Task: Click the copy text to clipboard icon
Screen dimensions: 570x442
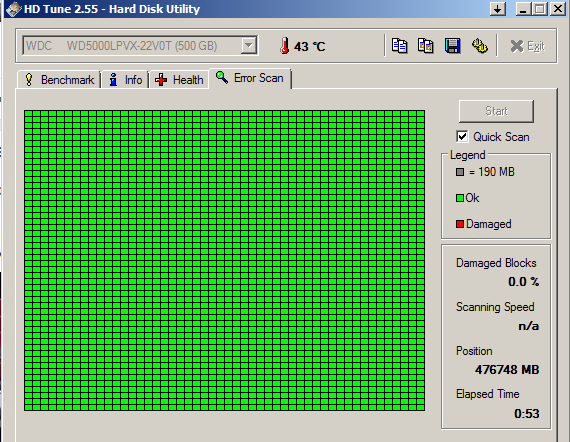Action: point(399,46)
